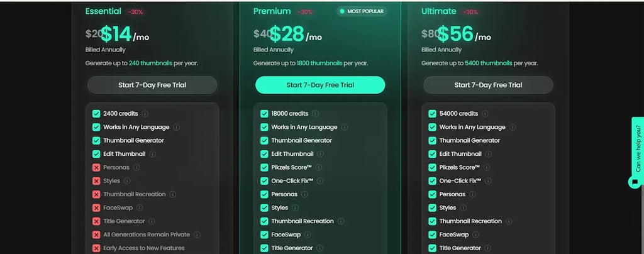Screen dimensions: 644x254
Task: Click the Ultimate FaceSwap checkmark
Action: point(432,235)
